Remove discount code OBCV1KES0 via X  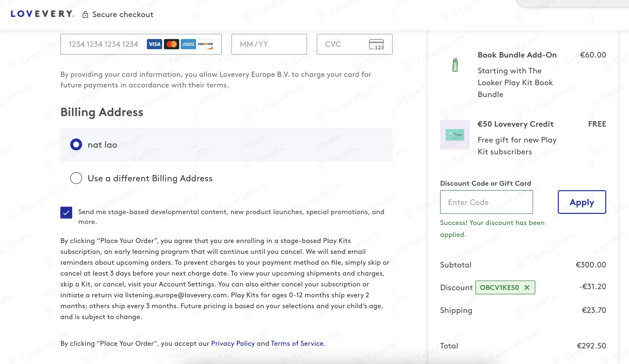click(x=527, y=287)
